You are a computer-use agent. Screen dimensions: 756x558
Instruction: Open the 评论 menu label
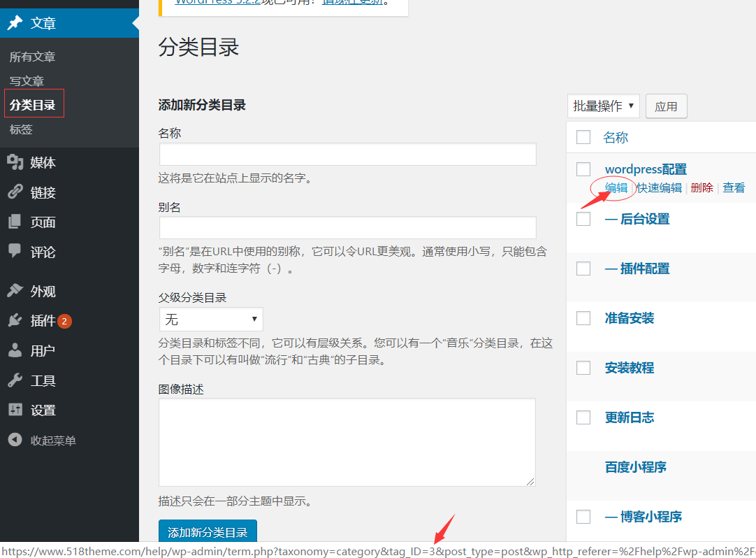[x=43, y=252]
